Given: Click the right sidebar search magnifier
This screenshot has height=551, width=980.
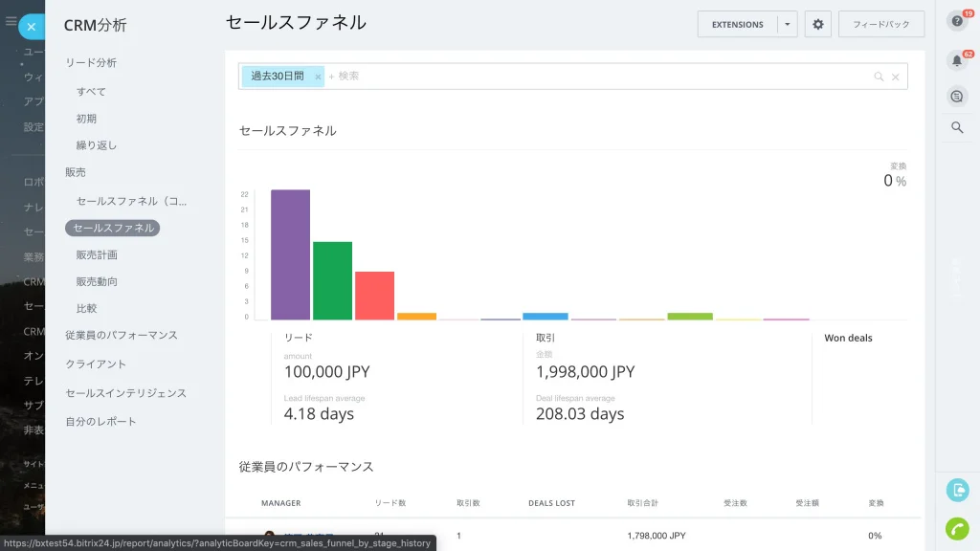Looking at the screenshot, I should tap(957, 127).
